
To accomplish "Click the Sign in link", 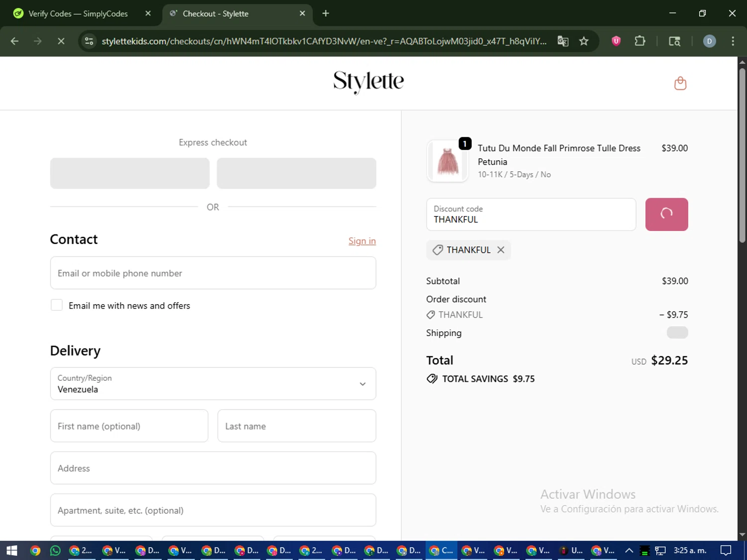I will click(x=362, y=241).
